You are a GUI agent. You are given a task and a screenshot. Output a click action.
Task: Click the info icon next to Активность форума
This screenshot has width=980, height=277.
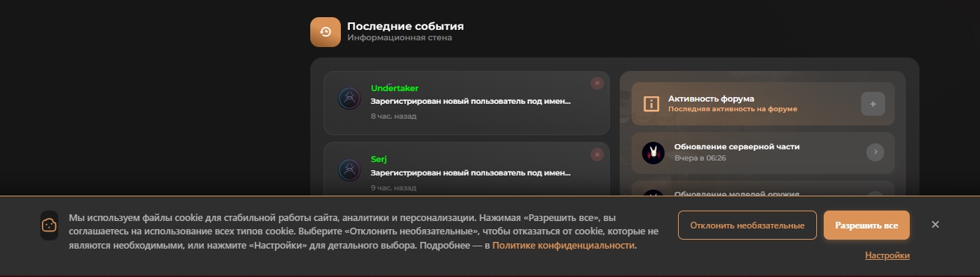651,104
